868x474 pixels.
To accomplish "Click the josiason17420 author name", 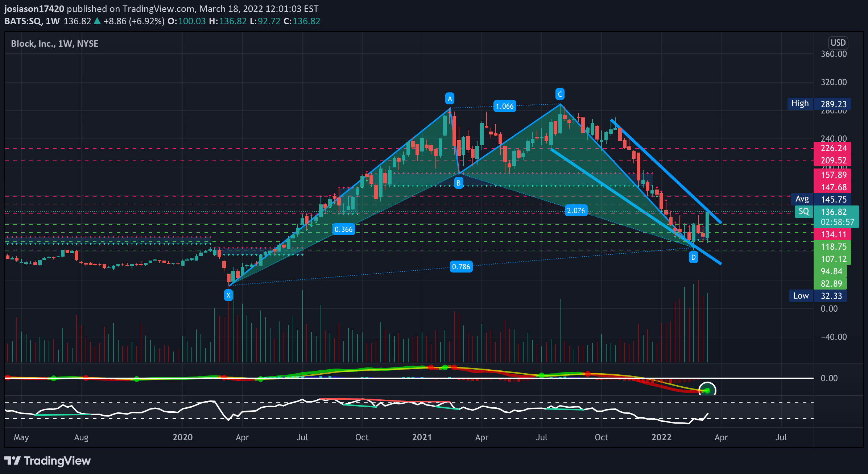I will [34, 9].
